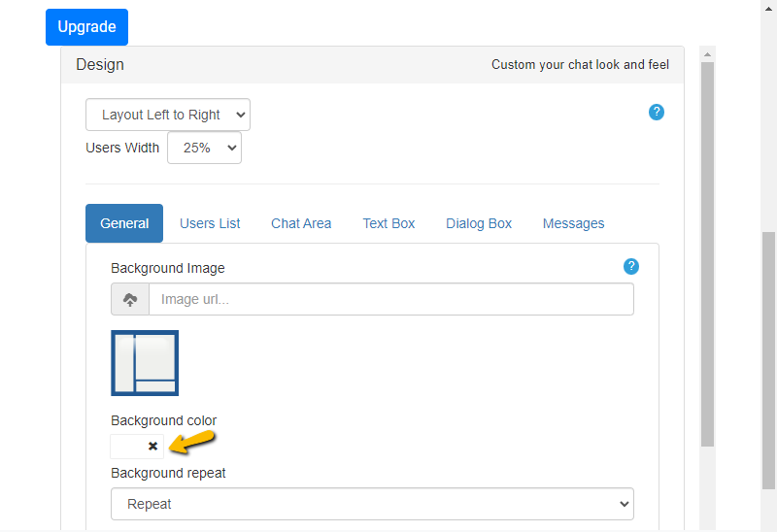Select the blue layout background thumbnail
This screenshot has width=777, height=532.
click(145, 363)
